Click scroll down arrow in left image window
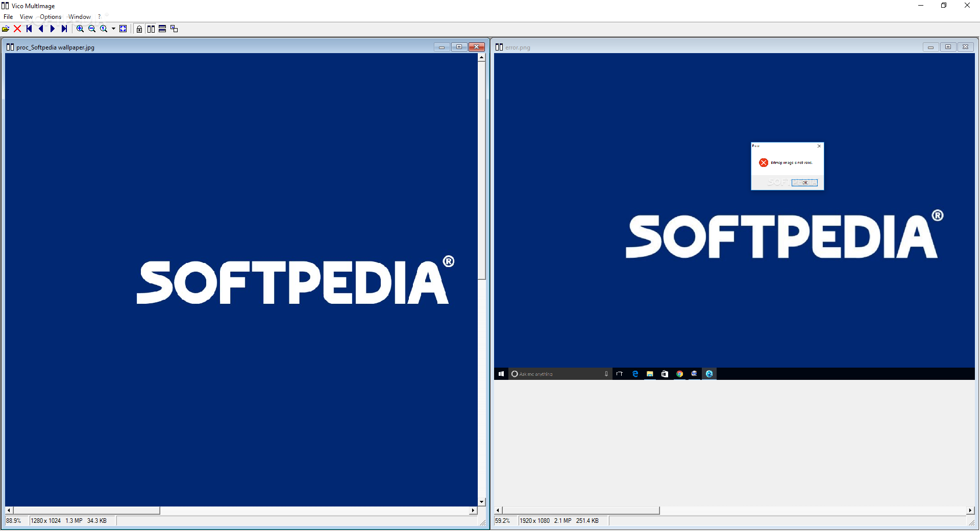The image size is (980, 531). click(x=481, y=502)
